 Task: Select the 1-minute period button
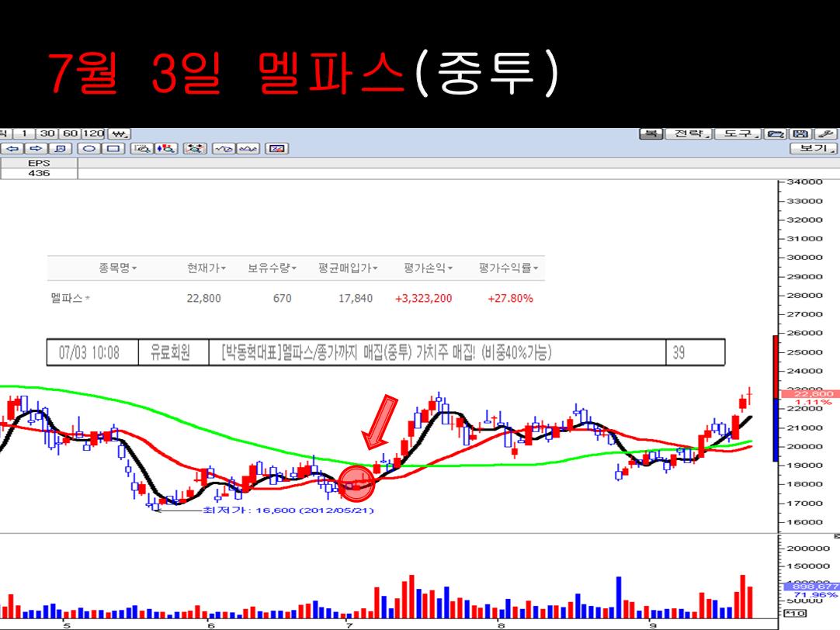click(x=24, y=133)
